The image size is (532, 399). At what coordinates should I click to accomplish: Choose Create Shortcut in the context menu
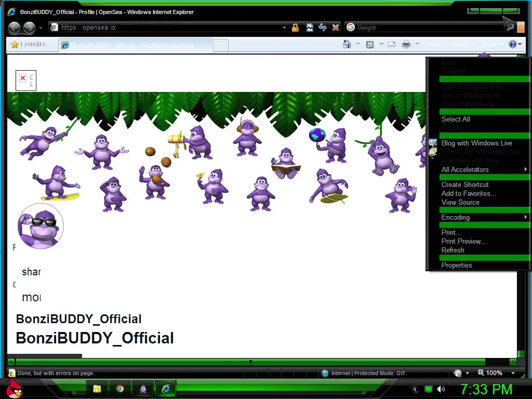tap(465, 184)
